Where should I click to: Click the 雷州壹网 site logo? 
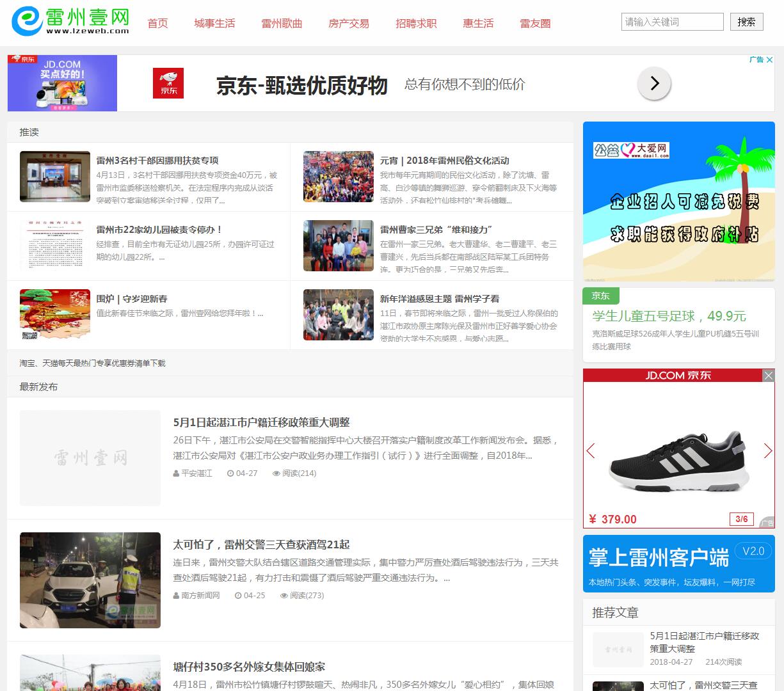[x=70, y=22]
